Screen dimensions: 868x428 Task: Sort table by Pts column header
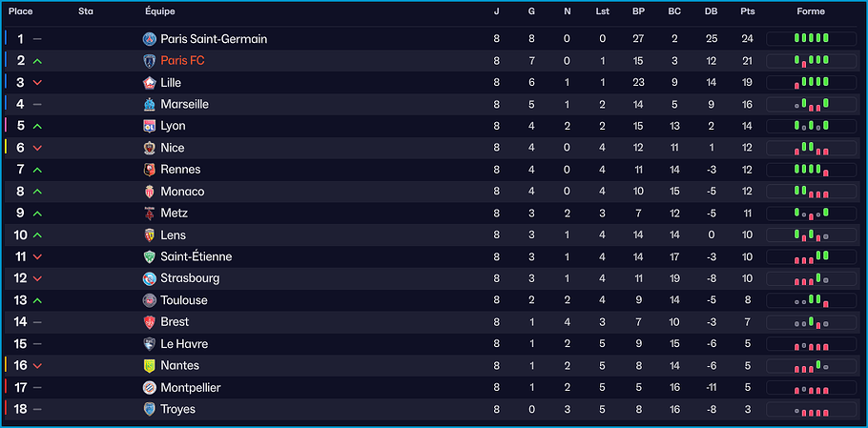coord(747,11)
